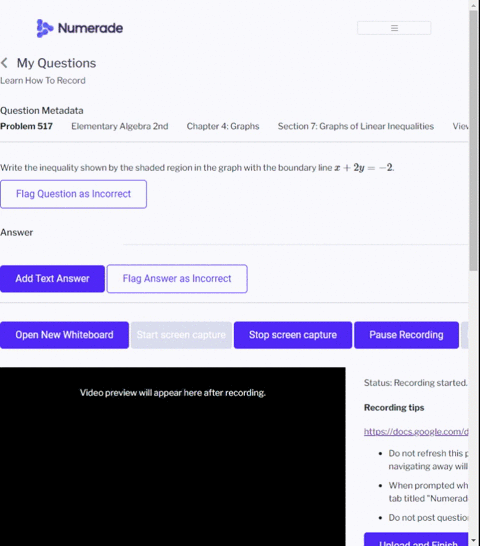Image resolution: width=480 pixels, height=546 pixels.
Task: Open the My Questions heading link
Action: tap(56, 63)
